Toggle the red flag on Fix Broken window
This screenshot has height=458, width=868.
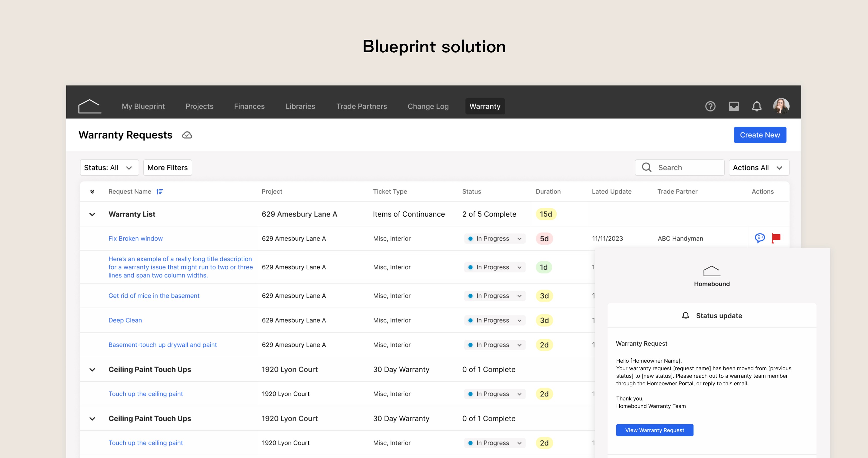[x=776, y=238]
